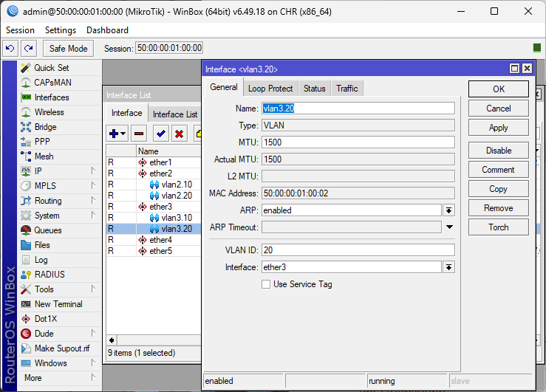Expand the IP submenu in sidebar
Image resolution: width=546 pixels, height=392 pixels.
coord(51,171)
